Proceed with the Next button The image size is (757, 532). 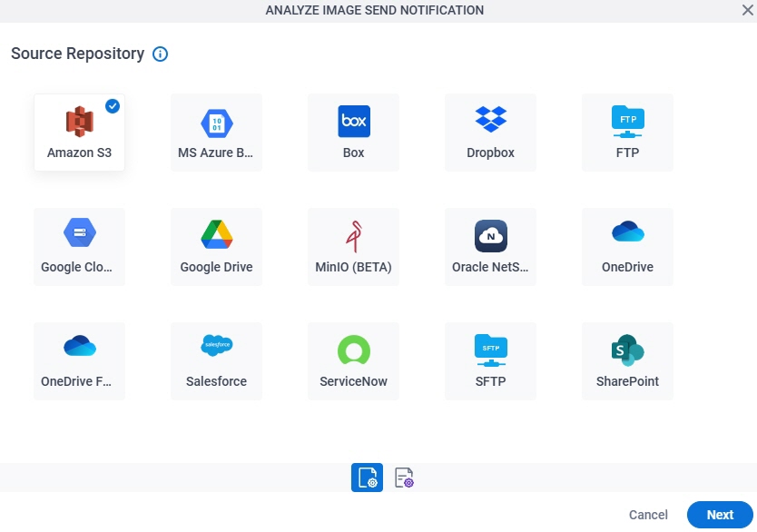pos(720,515)
